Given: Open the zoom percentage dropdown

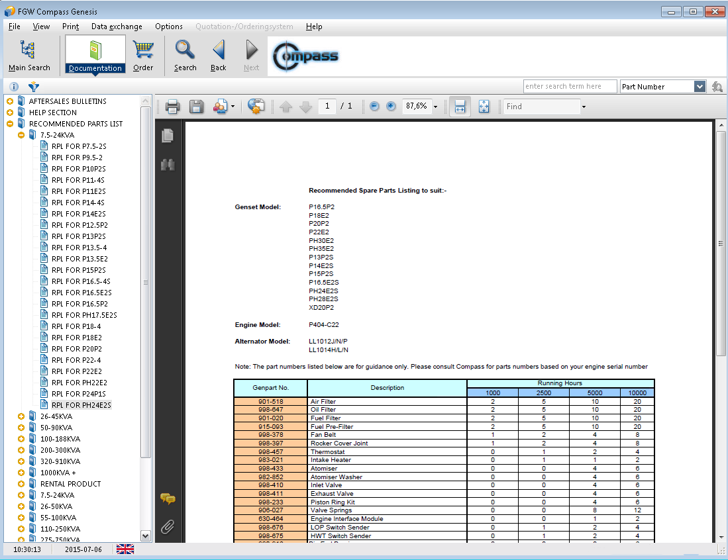Looking at the screenshot, I should (435, 107).
